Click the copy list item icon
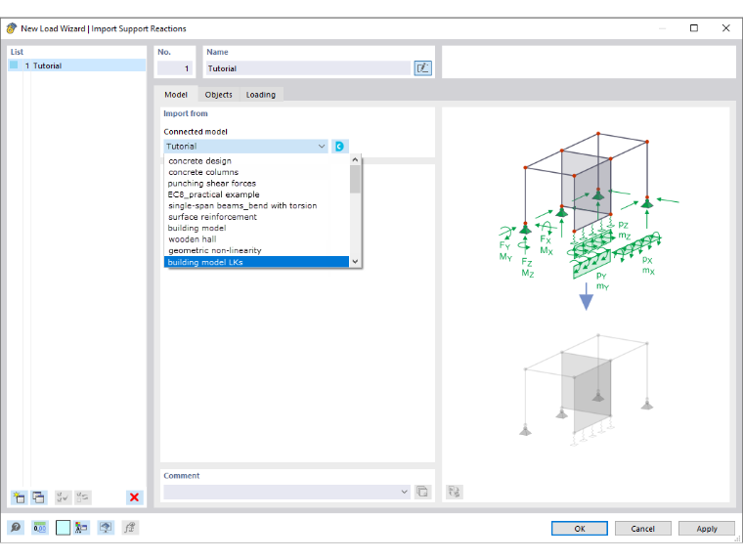This screenshot has width=743, height=560. pyautogui.click(x=38, y=497)
